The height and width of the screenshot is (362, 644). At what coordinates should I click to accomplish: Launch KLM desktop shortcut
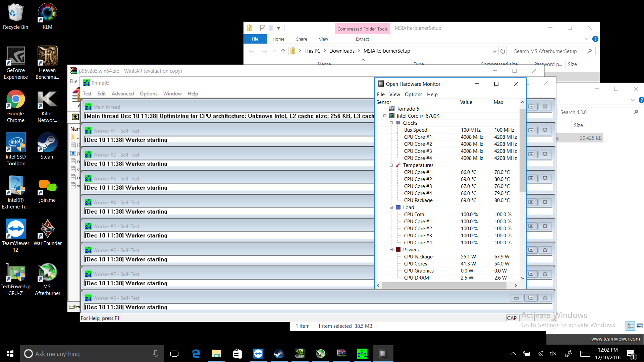pyautogui.click(x=47, y=17)
